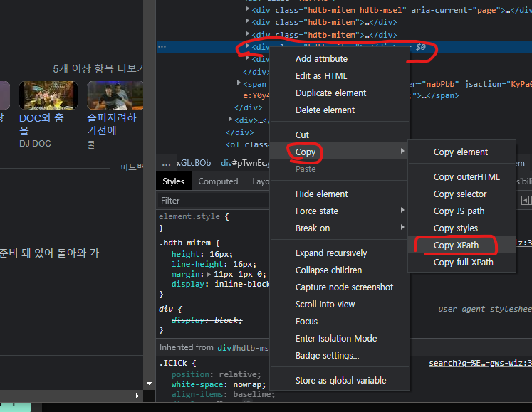Viewport: 532px width, 412px height.
Task: Open the search?q= gws-wiz source link
Action: pos(480,363)
